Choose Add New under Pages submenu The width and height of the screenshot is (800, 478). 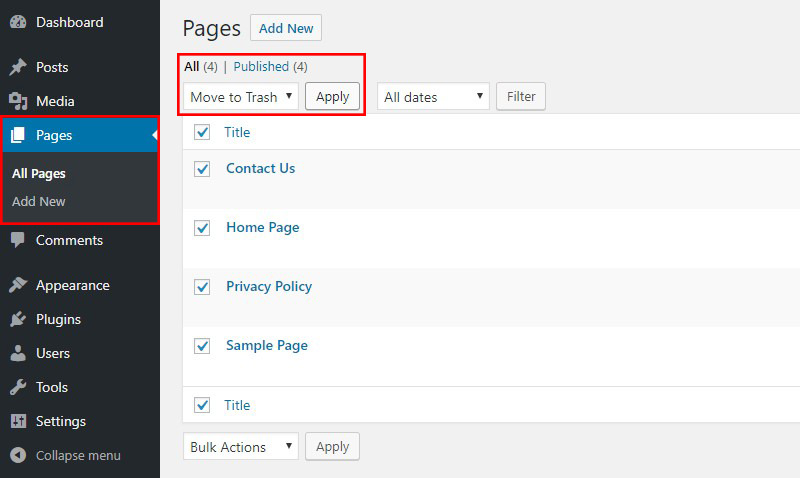pos(39,202)
